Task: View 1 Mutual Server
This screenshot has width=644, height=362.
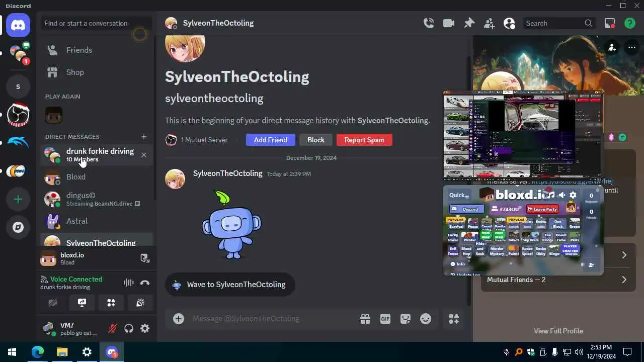Action: (197, 140)
